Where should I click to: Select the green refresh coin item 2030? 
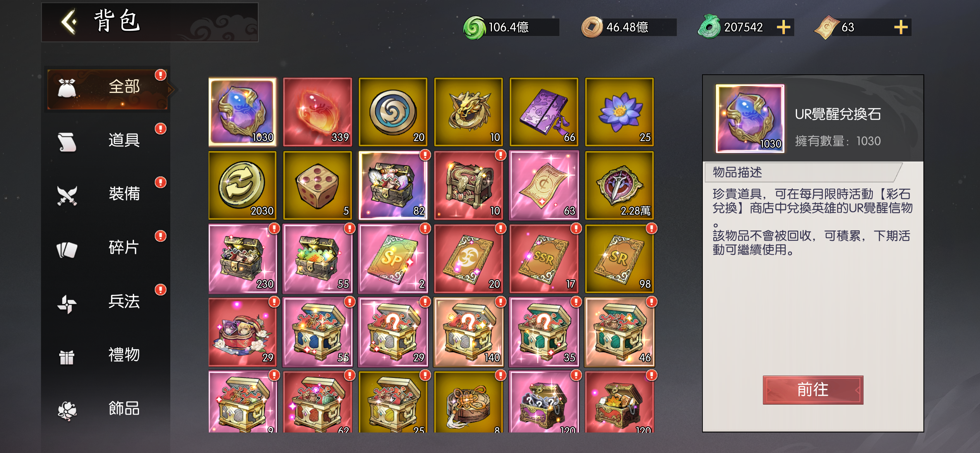point(242,185)
